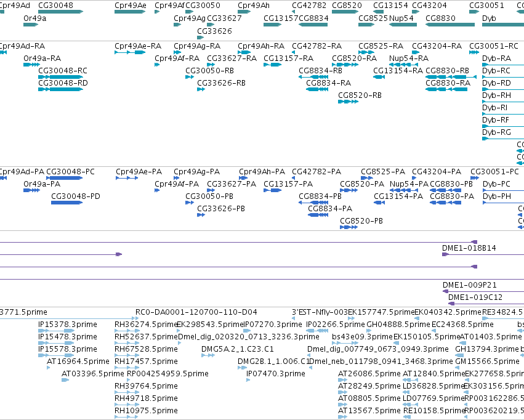The height and width of the screenshot is (420, 524).
Task: Open the GH04888.5prime EST label
Action: coord(398,325)
